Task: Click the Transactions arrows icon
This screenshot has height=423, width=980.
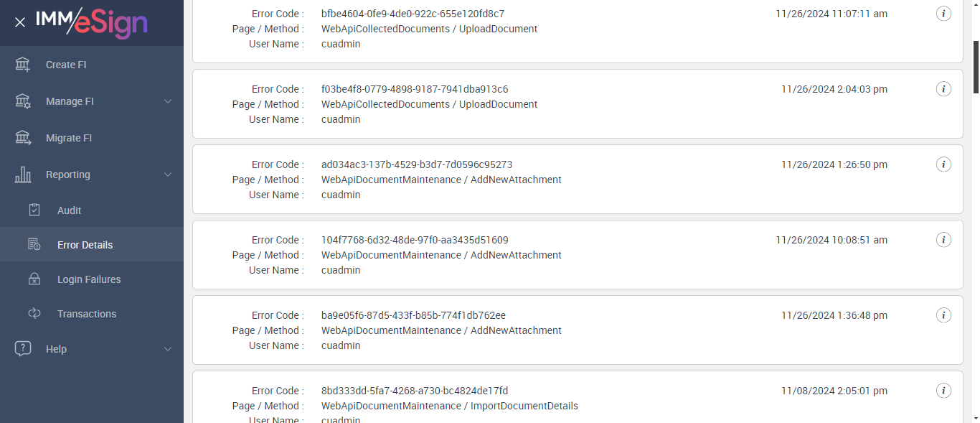Action: coord(34,314)
